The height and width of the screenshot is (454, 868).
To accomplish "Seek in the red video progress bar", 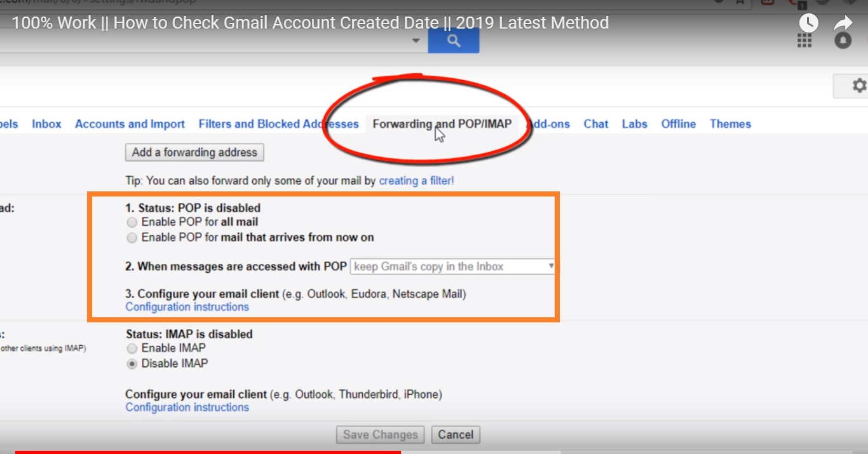I will (x=208, y=452).
